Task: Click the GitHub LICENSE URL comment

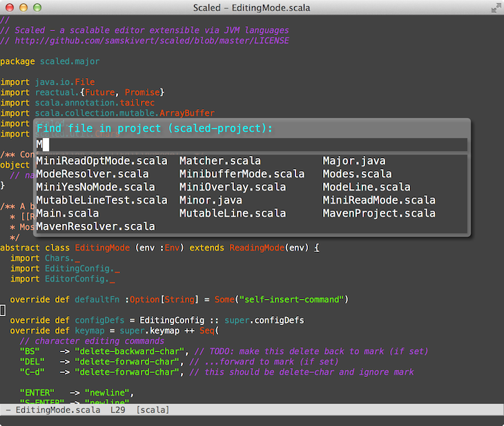Action: tap(145, 41)
